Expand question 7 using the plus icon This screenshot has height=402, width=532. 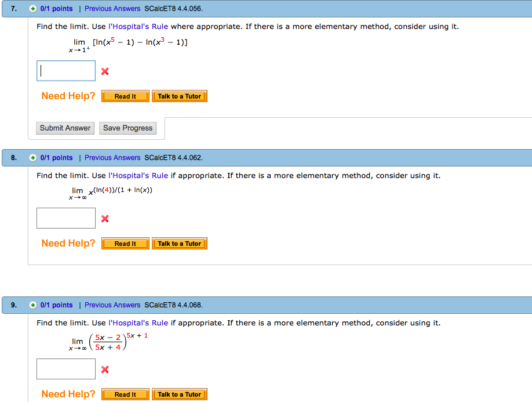pyautogui.click(x=33, y=8)
